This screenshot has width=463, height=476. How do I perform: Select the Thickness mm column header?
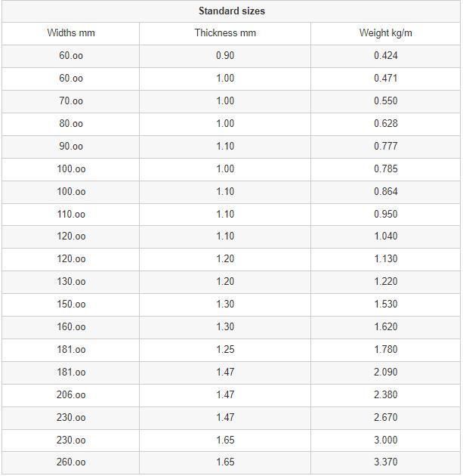225,32
